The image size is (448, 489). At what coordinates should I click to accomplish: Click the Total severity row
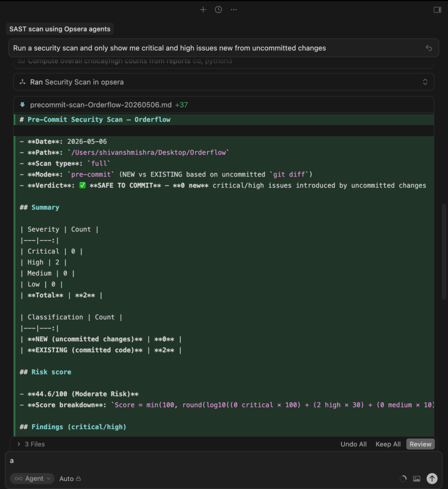coord(61,295)
